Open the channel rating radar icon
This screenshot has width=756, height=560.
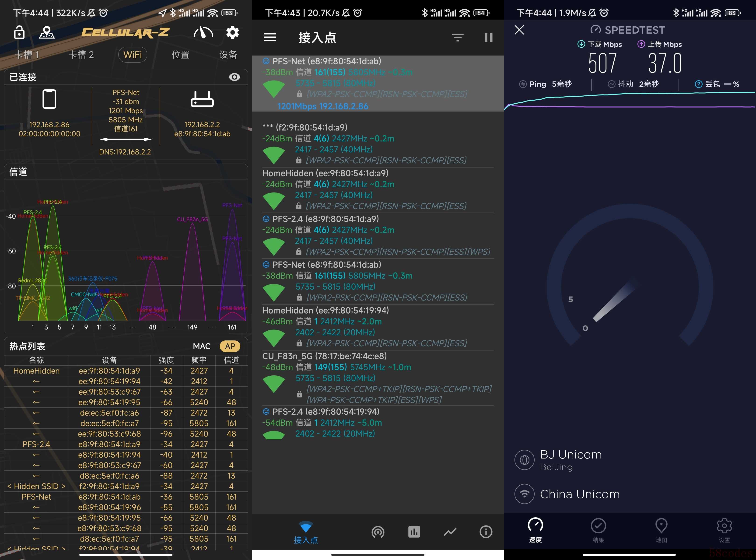tap(378, 532)
